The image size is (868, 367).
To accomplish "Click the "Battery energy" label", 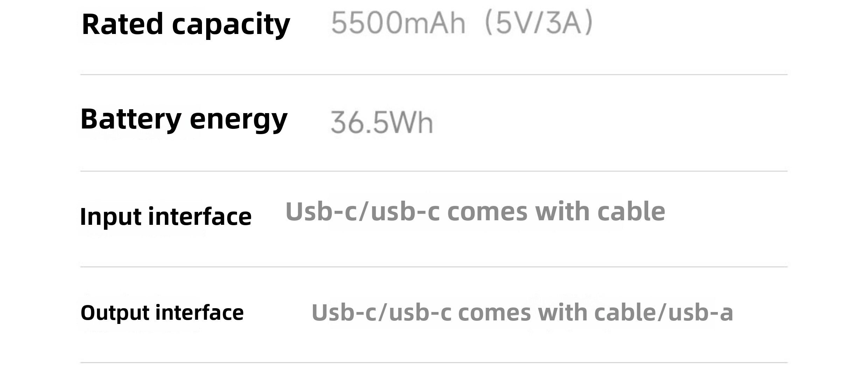I will (x=184, y=119).
